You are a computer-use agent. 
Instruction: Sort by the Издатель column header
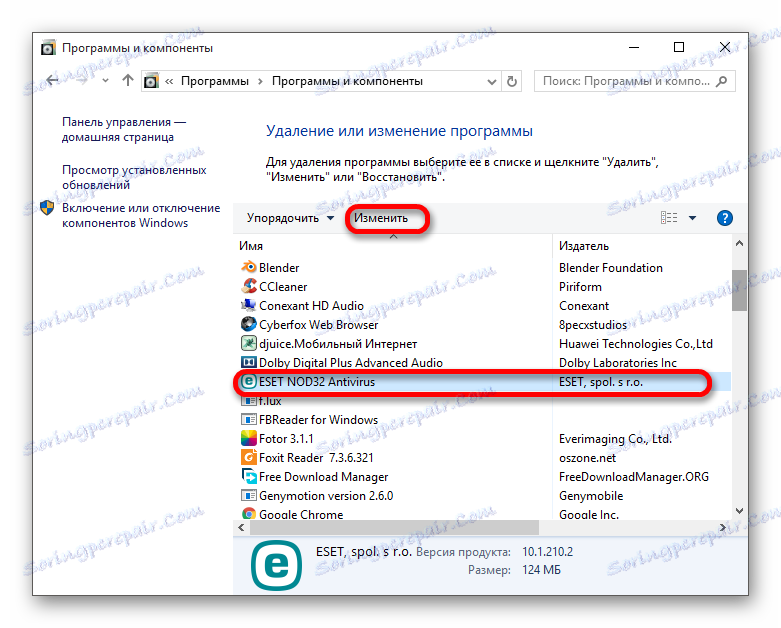coord(584,246)
